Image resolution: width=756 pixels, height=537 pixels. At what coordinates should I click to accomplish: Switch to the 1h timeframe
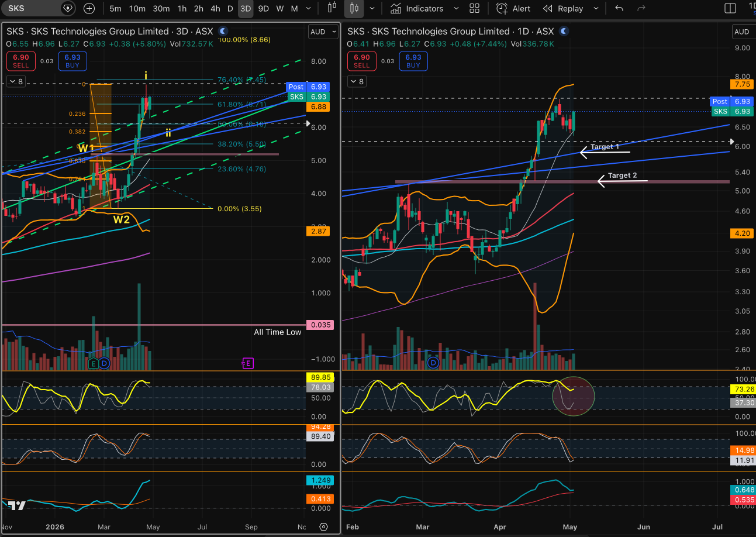tap(182, 8)
